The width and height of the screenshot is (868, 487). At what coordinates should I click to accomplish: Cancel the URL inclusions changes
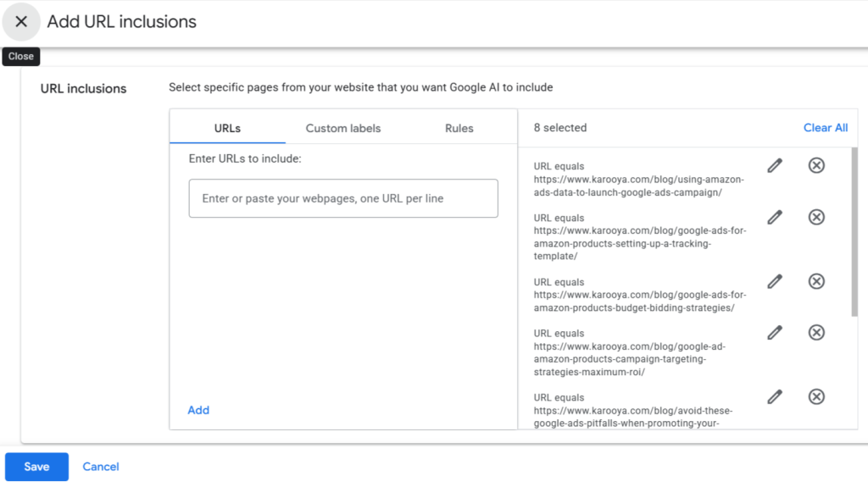[101, 467]
